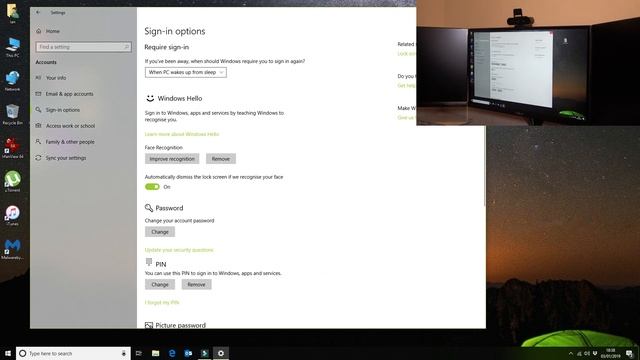Open the volume tray icon
This screenshot has height=360, width=640.
587,353
